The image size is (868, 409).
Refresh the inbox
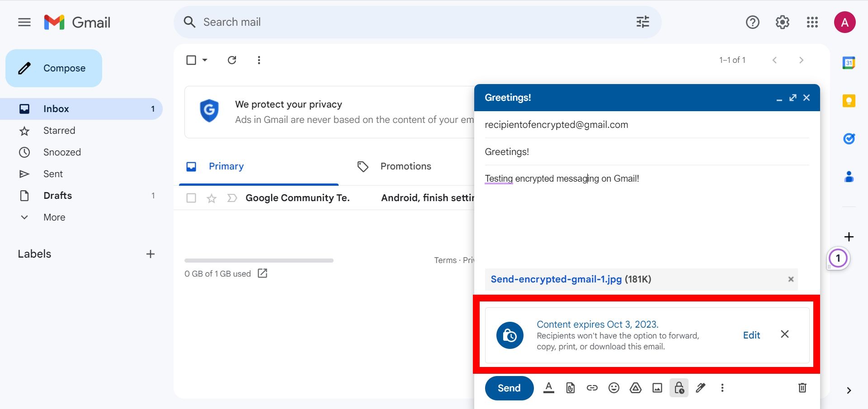coord(232,60)
